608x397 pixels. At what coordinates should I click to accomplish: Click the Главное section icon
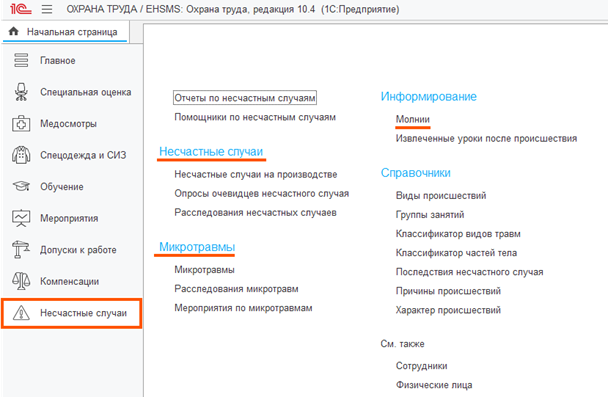[21, 60]
